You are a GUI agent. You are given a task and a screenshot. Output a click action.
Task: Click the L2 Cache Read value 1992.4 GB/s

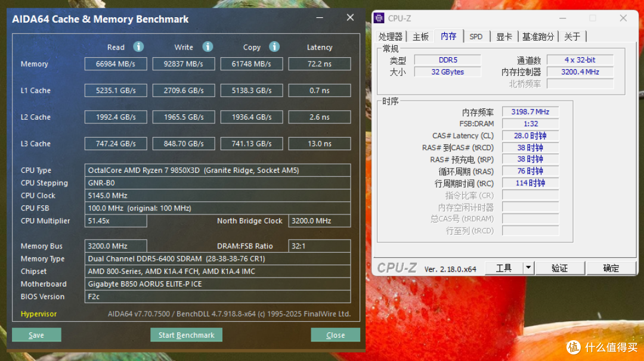coord(116,117)
